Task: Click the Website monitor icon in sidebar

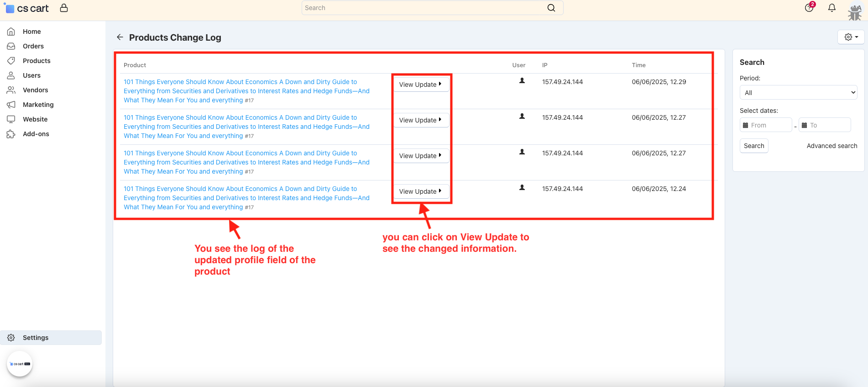Action: pos(11,119)
